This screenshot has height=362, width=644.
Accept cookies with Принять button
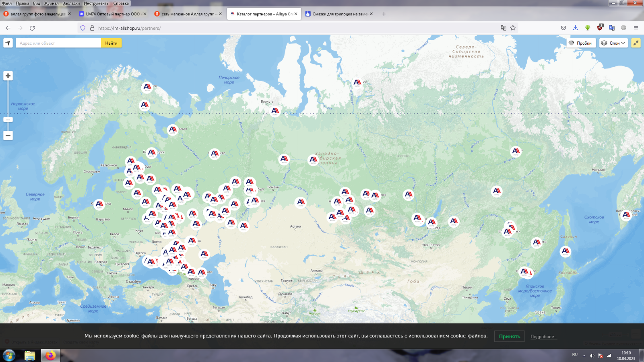[x=509, y=336]
